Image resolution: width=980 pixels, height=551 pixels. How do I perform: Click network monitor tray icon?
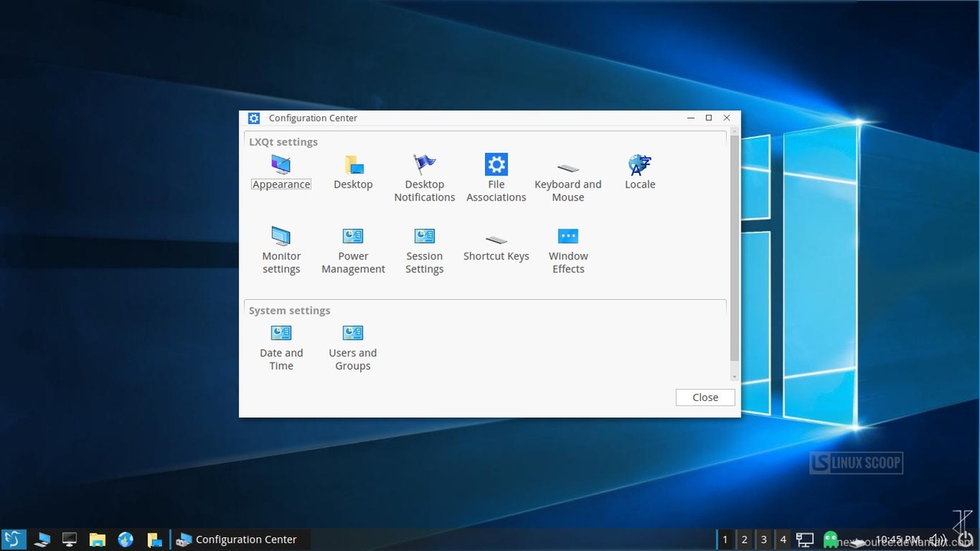coord(805,540)
